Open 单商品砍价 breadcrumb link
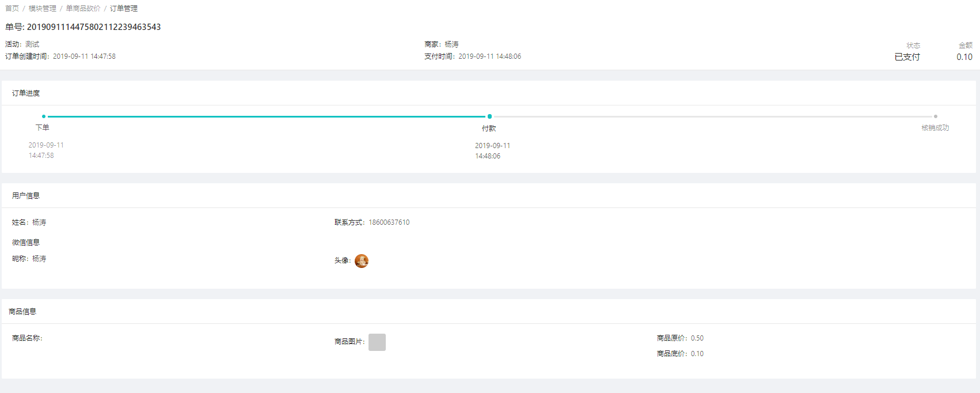Viewport: 980px width, 393px height. point(83,9)
